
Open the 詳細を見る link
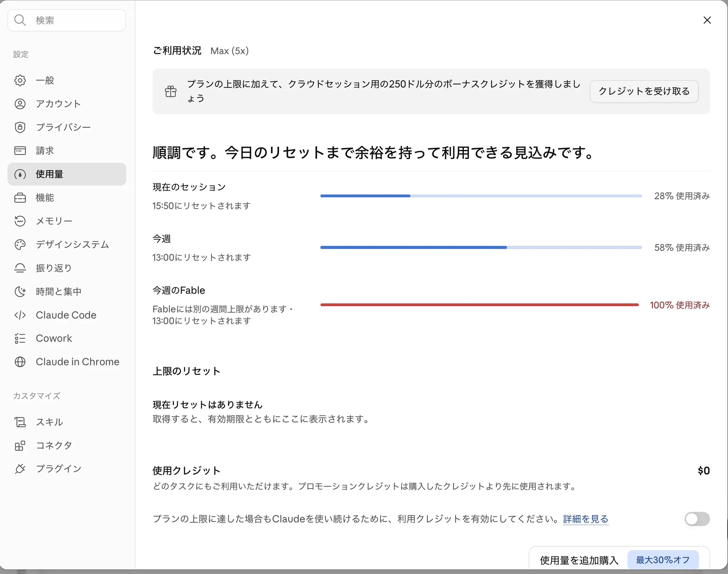click(586, 519)
